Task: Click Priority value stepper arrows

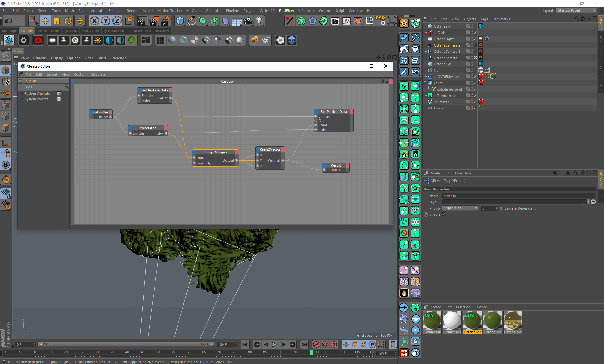Action: (x=496, y=208)
